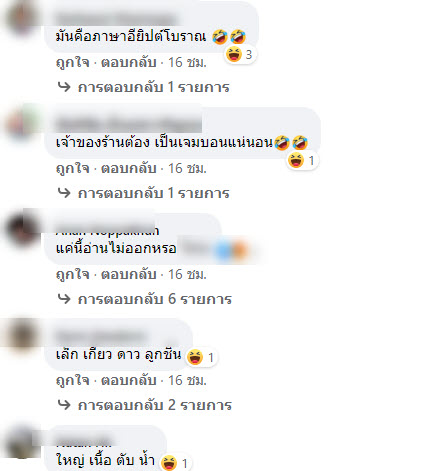This screenshot has width=445, height=471.
Task: Like the อียิปต์โบราณ comment via ถูกใจ
Action: (73, 63)
